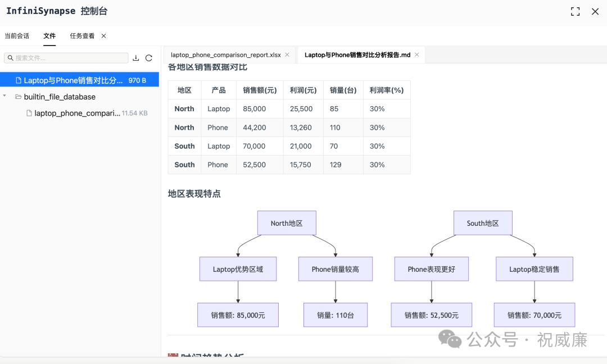The width and height of the screenshot is (607, 364).
Task: Close the InfiniSynapse console via X icon
Action: coord(595,11)
